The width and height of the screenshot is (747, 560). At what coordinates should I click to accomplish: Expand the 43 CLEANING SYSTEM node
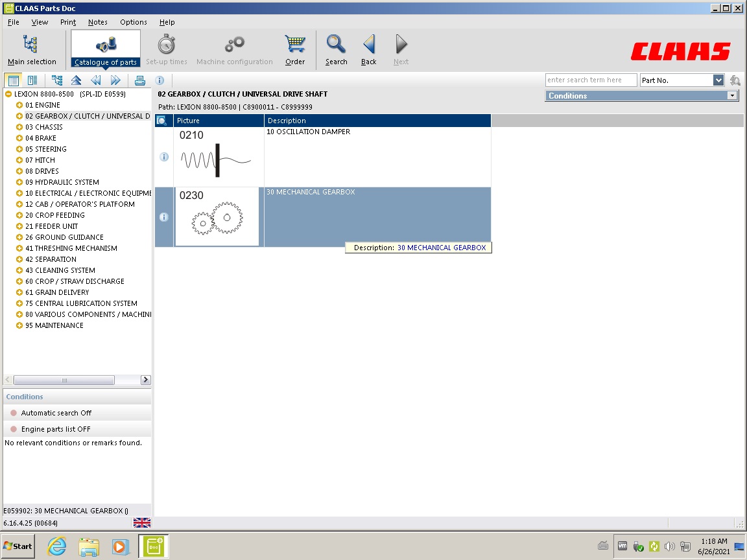point(19,270)
